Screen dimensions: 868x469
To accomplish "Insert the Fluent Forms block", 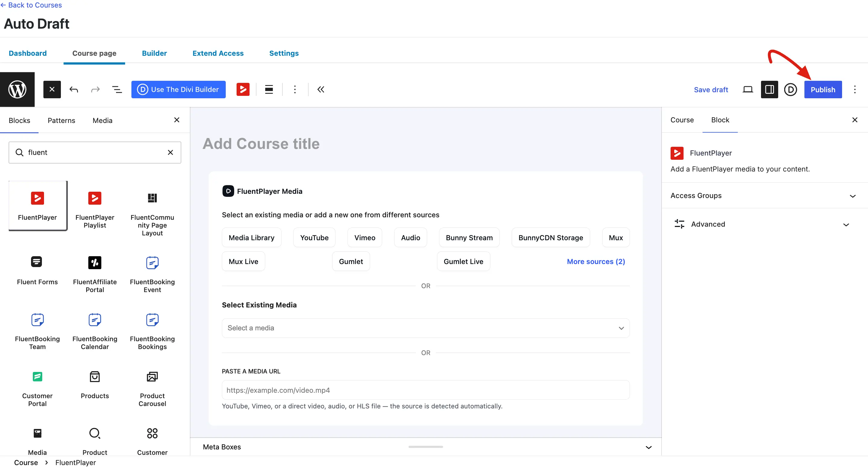I will [37, 270].
